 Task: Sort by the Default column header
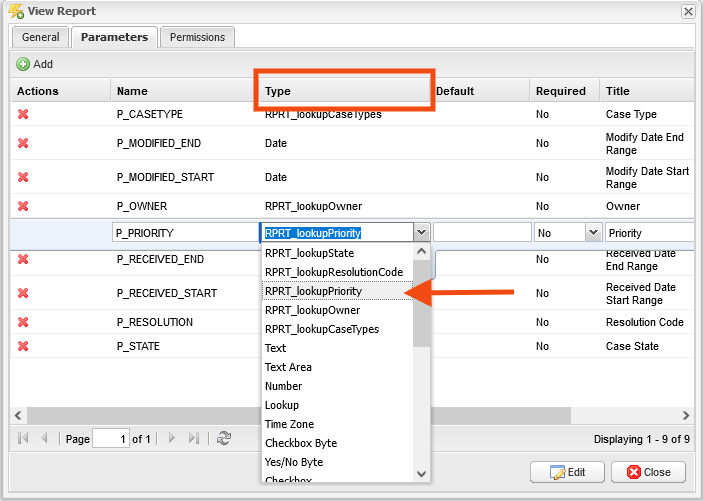point(480,91)
